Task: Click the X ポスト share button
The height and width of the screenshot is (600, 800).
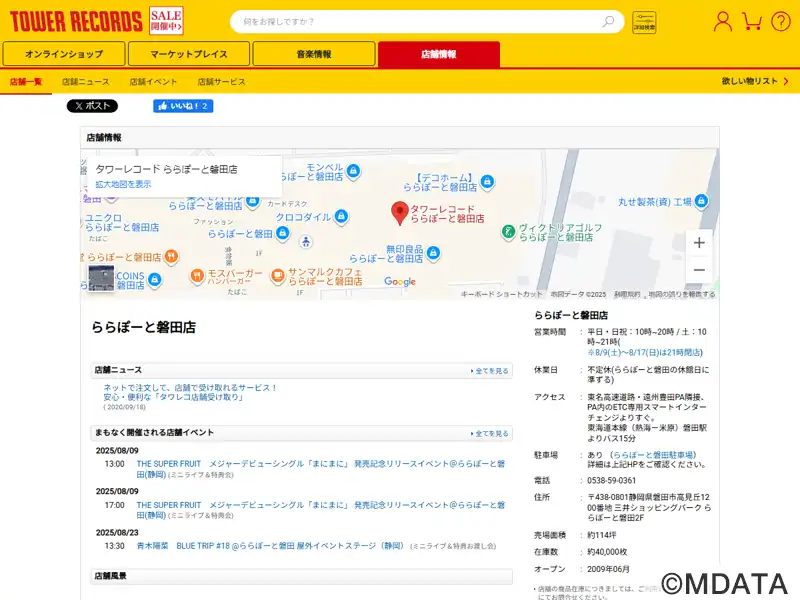Action: coord(92,106)
